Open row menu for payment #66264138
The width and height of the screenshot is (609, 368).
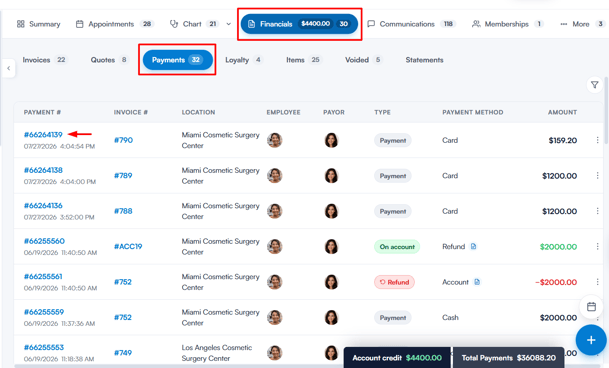597,176
